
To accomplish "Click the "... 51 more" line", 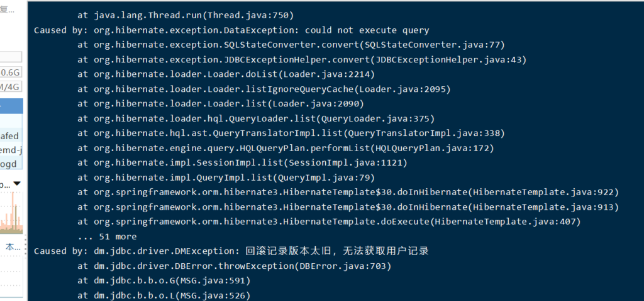I will 107,236.
